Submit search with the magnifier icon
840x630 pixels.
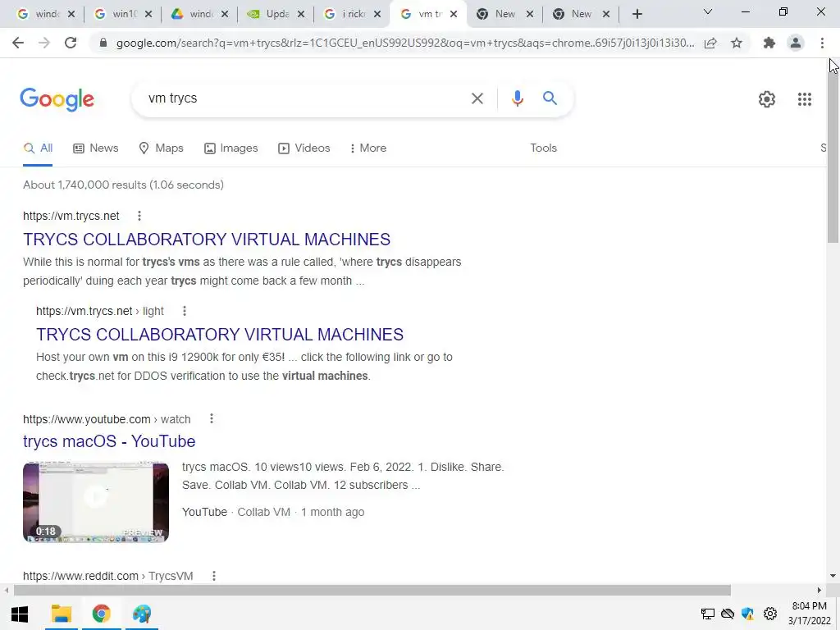tap(550, 98)
